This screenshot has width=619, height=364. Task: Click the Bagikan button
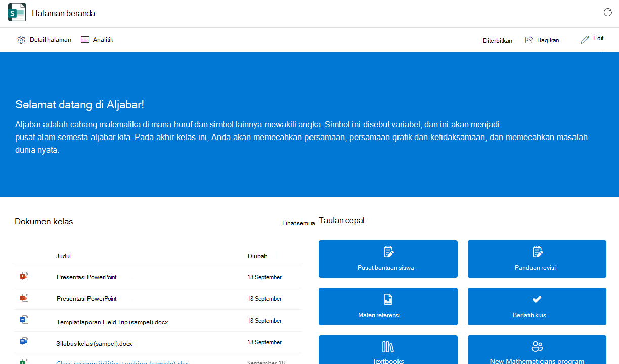point(542,40)
